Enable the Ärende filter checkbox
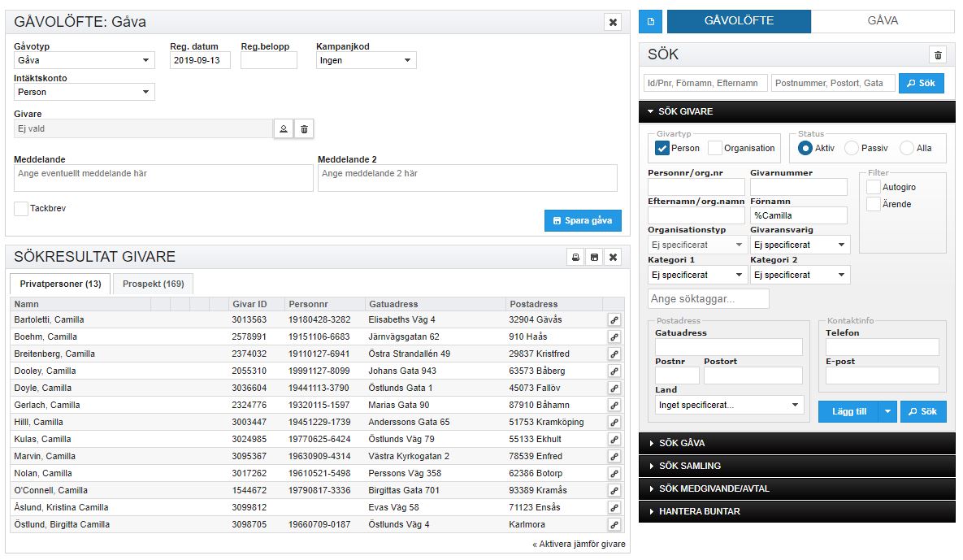The height and width of the screenshot is (560, 963). 874,205
